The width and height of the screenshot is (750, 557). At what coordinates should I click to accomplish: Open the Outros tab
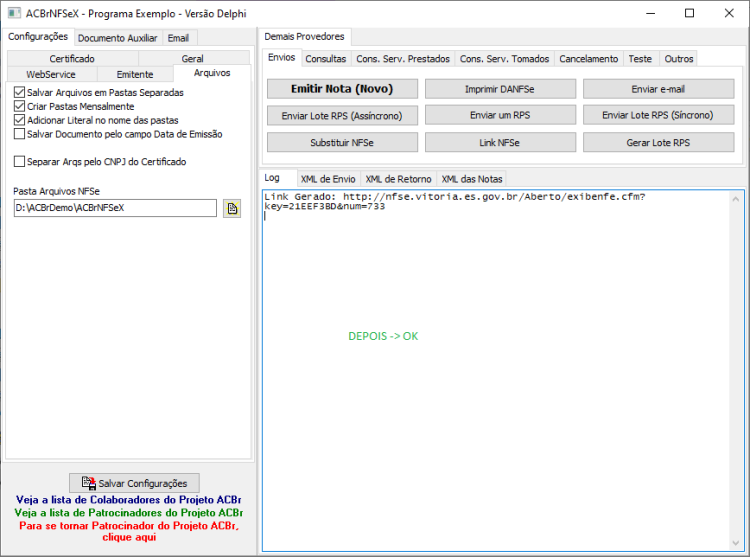[x=679, y=59]
